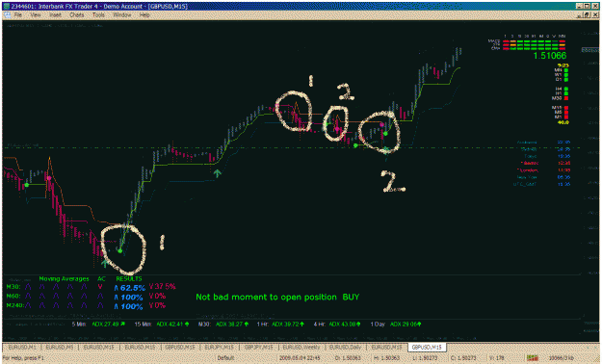Screen dimensions: 602x364
Task: Click the green signal dot at far left of chart
Action: 27,185
